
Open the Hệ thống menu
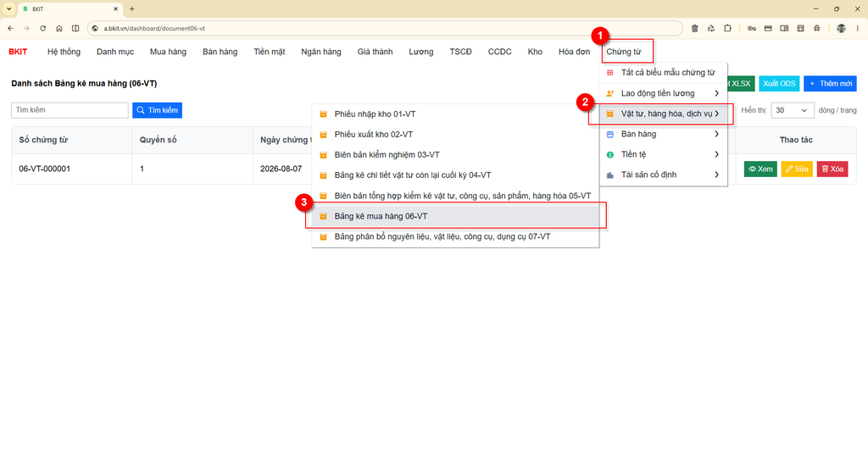tap(64, 52)
